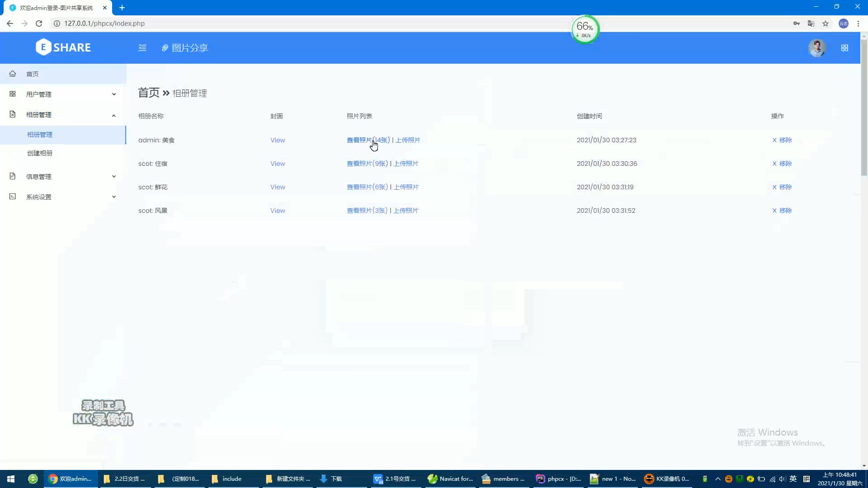Click the user avatar icon top right
This screenshot has height=488, width=868.
(817, 47)
